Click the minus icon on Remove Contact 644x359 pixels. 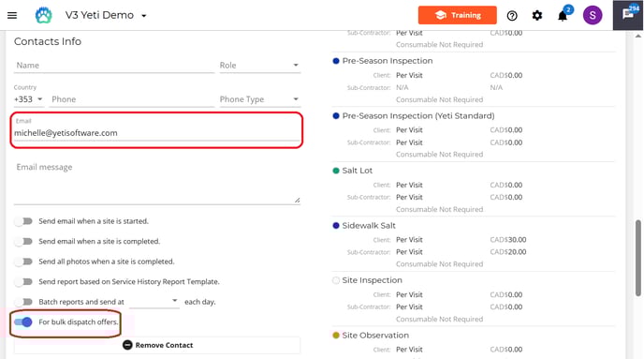[127, 345]
